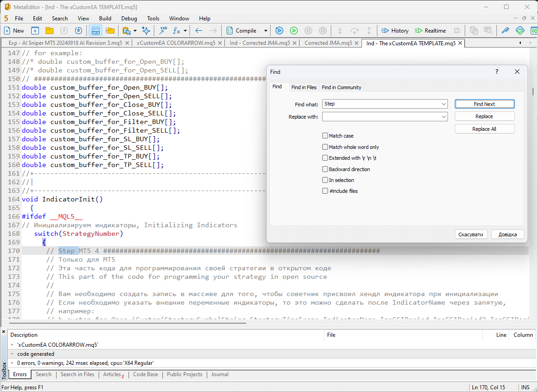Click the AI sparkle assistant icon

click(x=146, y=31)
